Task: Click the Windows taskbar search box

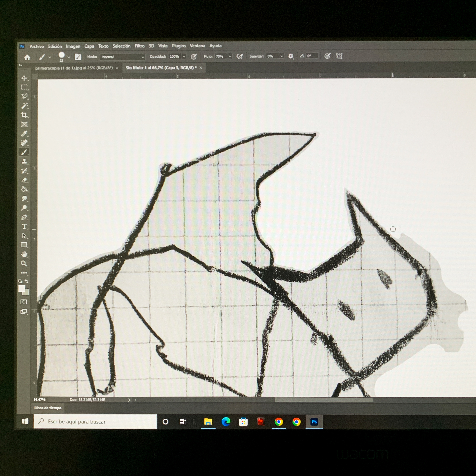Action: [x=95, y=422]
